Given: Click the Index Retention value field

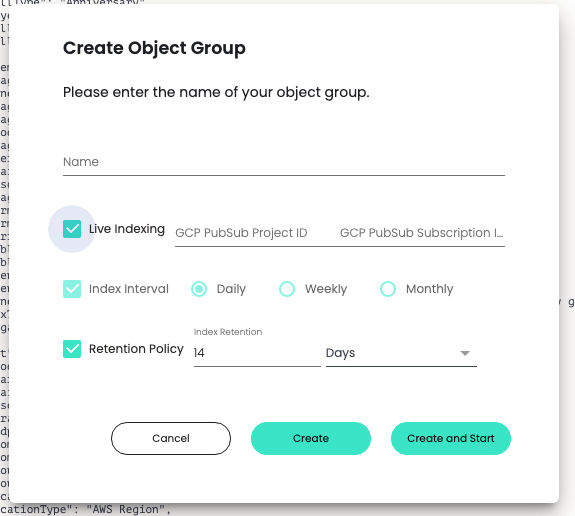Looking at the screenshot, I should click(257, 353).
